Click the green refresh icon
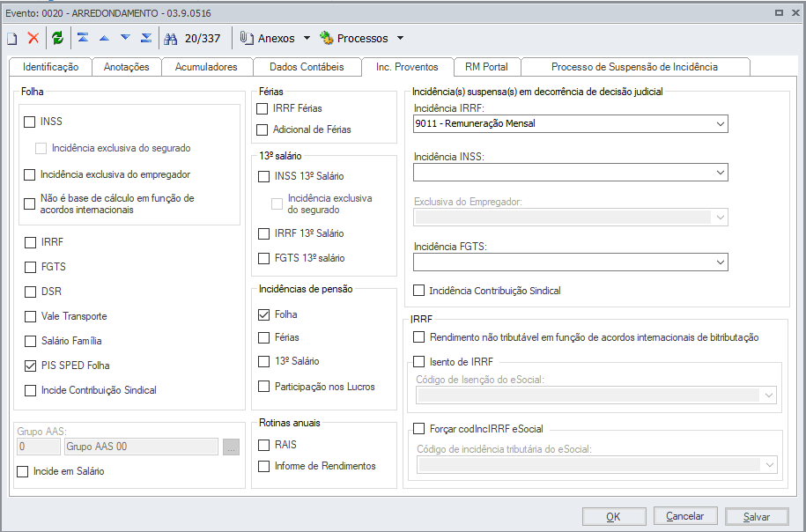This screenshot has height=532, width=806. 57,38
